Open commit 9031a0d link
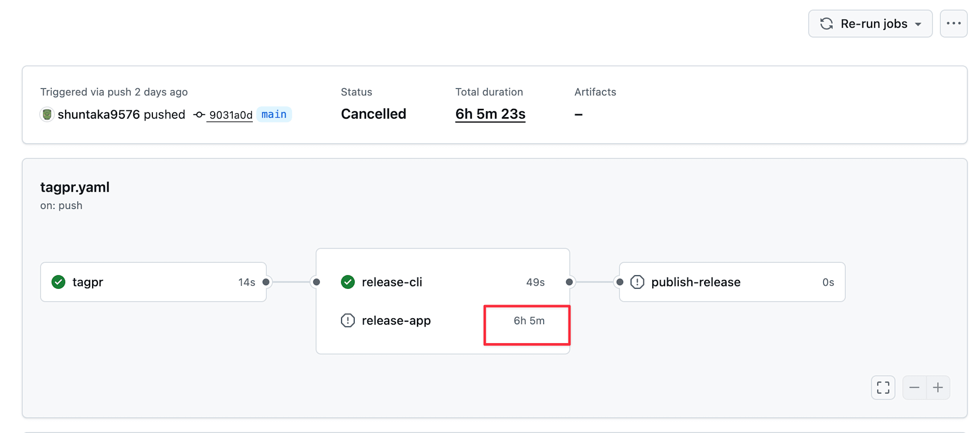The image size is (980, 433). [x=231, y=115]
